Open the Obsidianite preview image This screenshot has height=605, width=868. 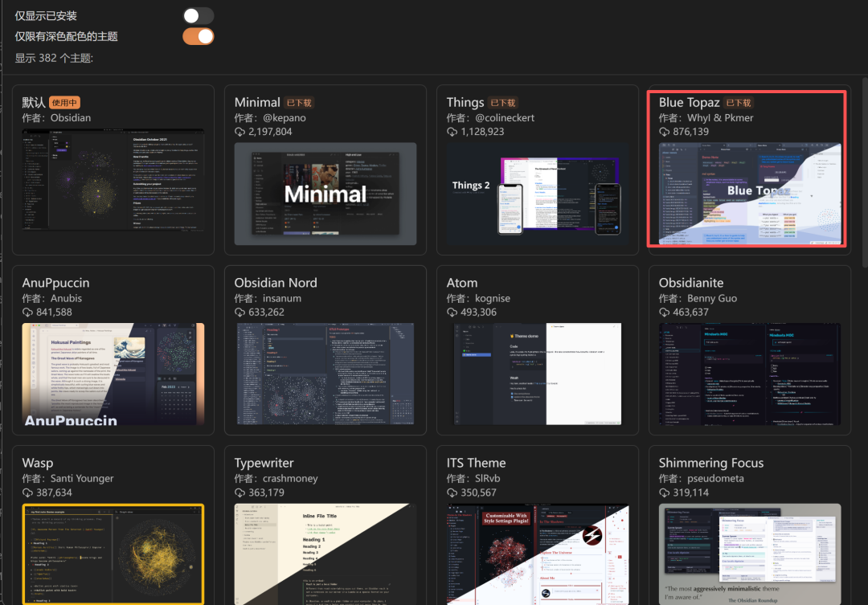tap(750, 374)
